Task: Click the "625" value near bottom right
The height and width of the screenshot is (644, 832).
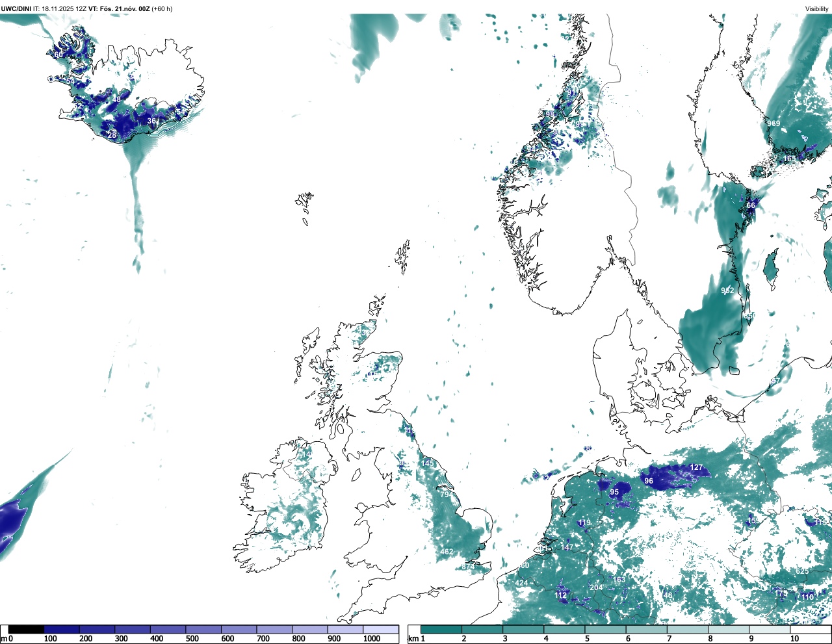Action: click(x=803, y=571)
